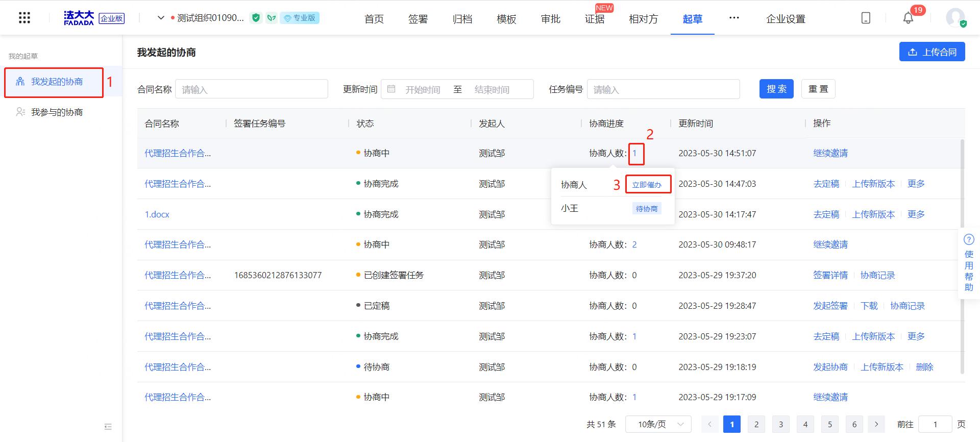Go to 签署 tab
This screenshot has height=442, width=980.
point(418,19)
